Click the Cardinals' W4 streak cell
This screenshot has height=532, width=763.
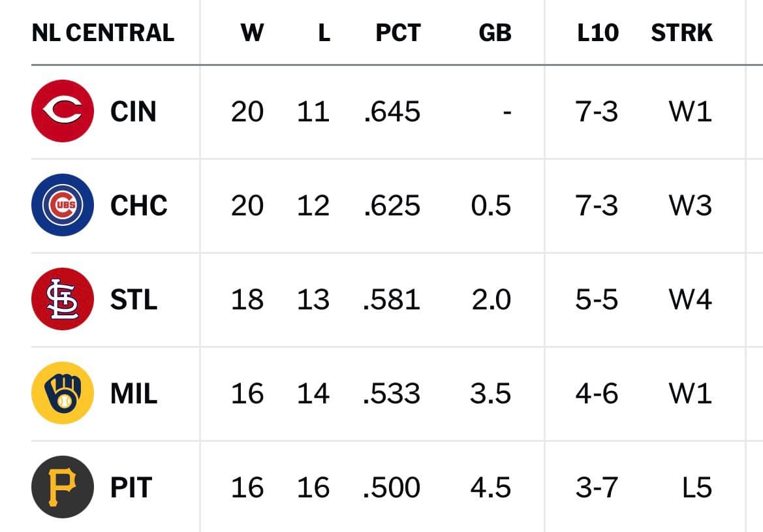pyautogui.click(x=691, y=300)
